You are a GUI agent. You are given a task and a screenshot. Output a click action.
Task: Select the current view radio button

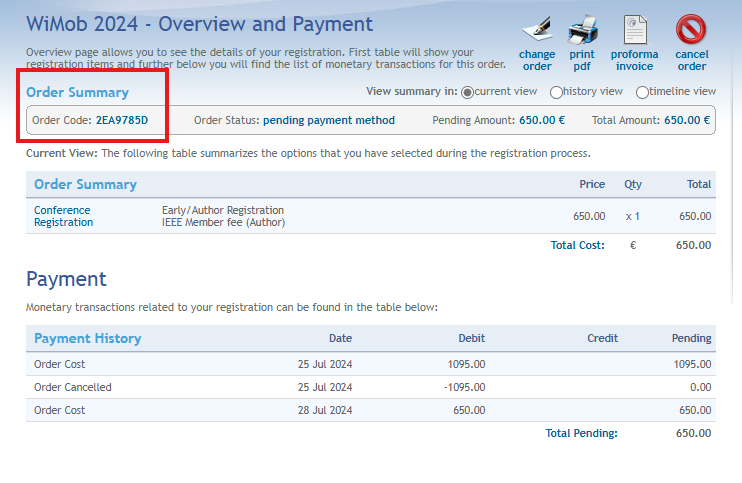(x=467, y=92)
